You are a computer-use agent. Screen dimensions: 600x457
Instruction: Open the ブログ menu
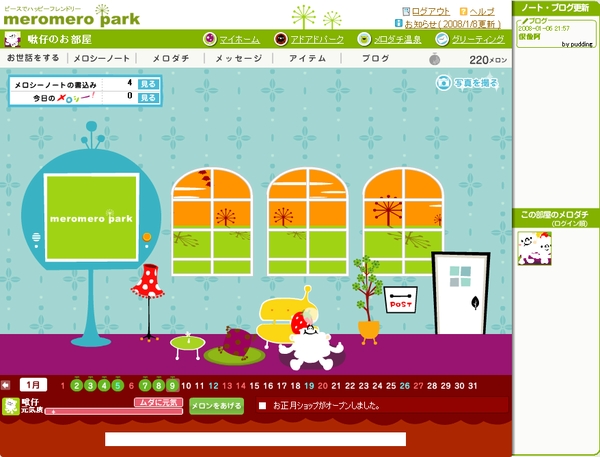click(x=375, y=58)
